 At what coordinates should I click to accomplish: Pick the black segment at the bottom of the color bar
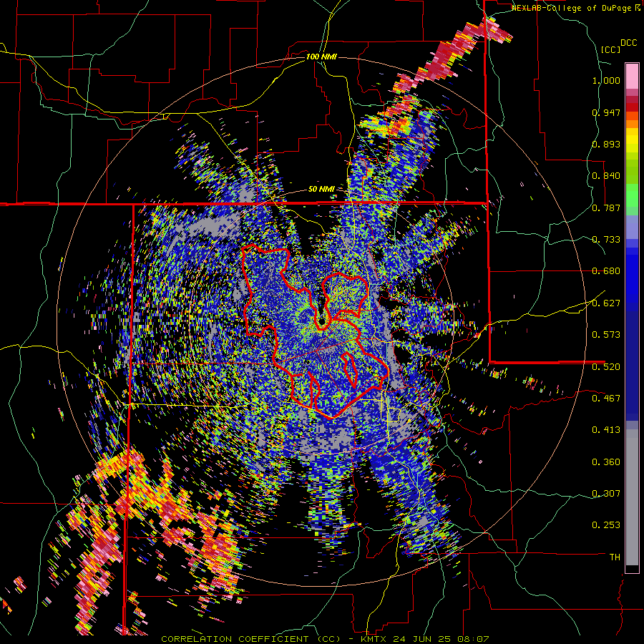[x=632, y=569]
